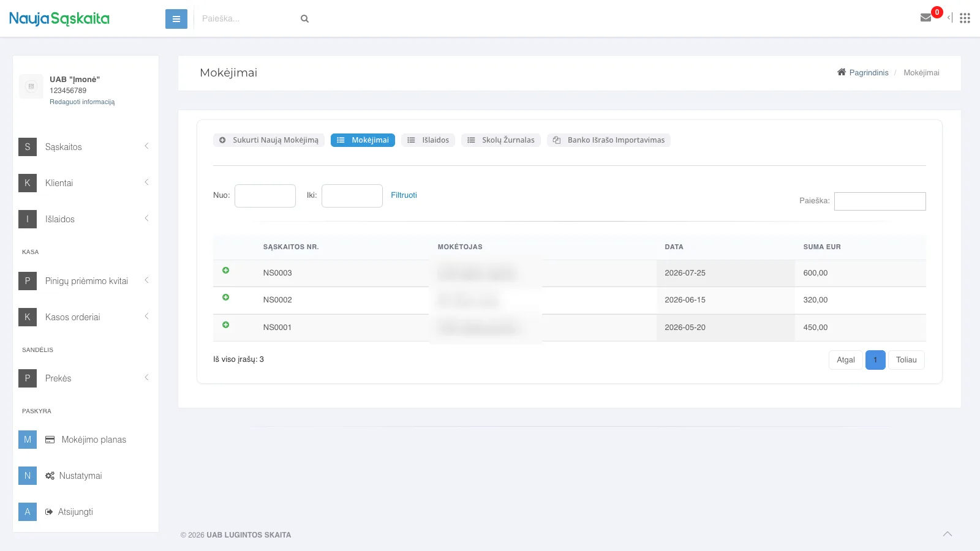Click the home icon in breadcrumb
The width and height of the screenshot is (980, 551).
[x=842, y=72]
